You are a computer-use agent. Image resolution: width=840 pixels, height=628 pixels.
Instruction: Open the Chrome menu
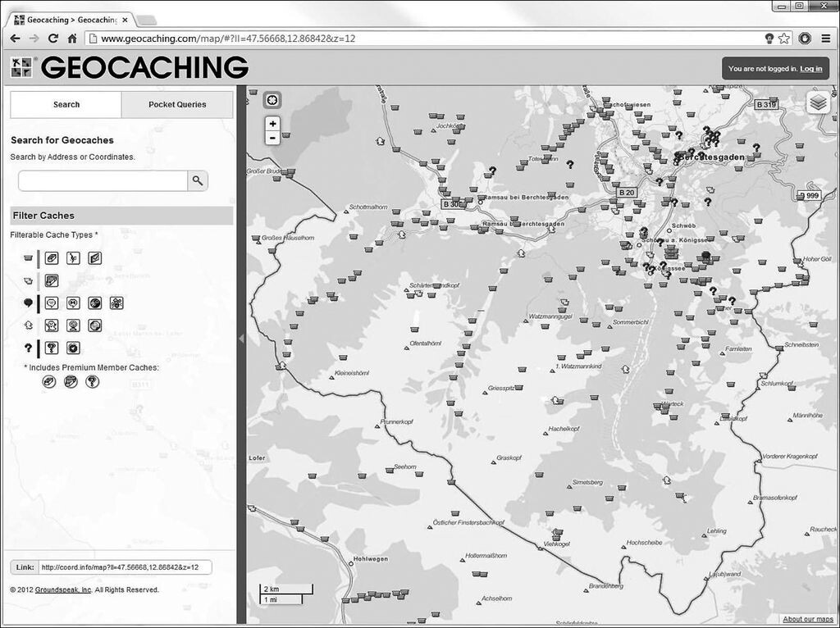click(825, 39)
